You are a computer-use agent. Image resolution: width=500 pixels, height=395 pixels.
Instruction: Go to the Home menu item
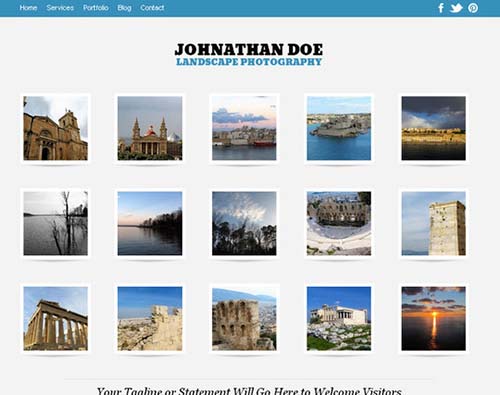pos(28,8)
